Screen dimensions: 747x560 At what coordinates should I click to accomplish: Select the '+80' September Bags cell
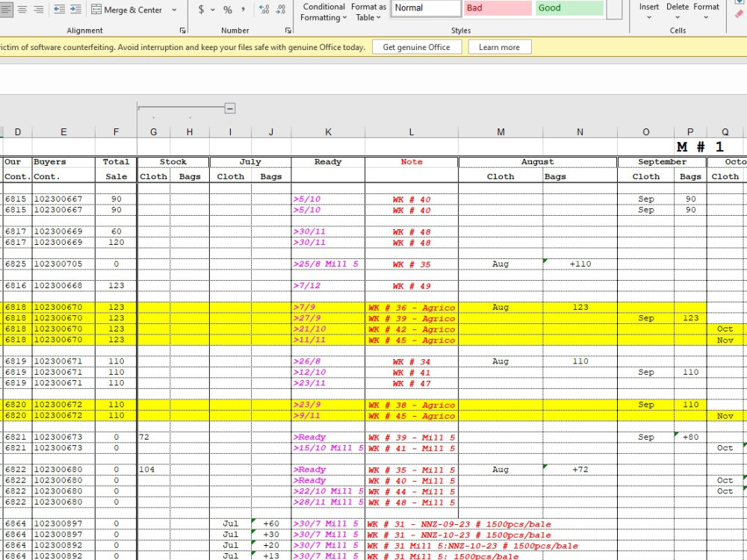[690, 437]
